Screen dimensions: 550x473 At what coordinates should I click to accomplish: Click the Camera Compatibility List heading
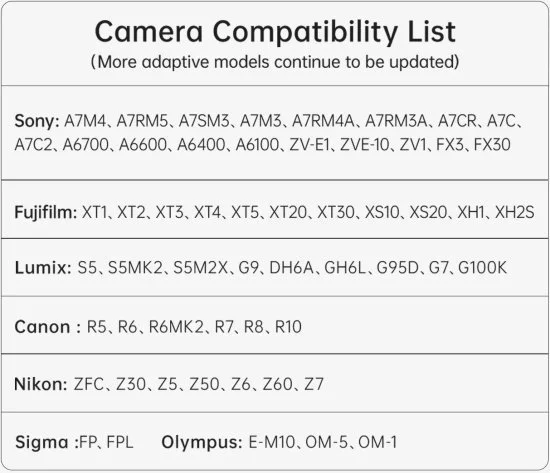click(x=275, y=32)
